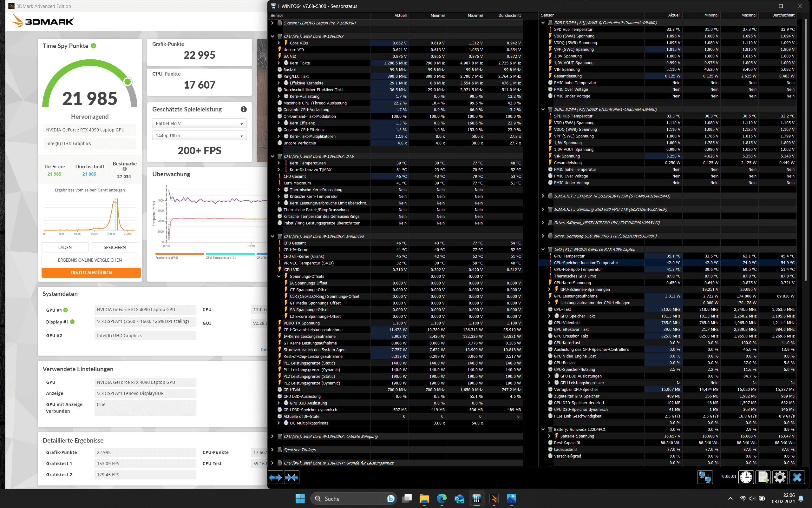Launch Microsoft Edge from the taskbar
Image resolution: width=812 pixels, height=508 pixels.
(x=442, y=498)
